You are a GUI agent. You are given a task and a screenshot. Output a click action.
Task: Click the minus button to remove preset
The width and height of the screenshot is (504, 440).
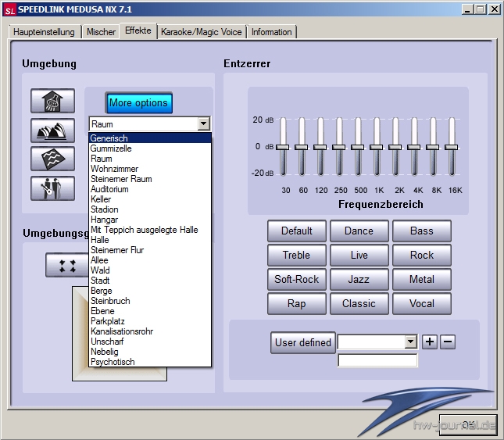click(x=448, y=342)
